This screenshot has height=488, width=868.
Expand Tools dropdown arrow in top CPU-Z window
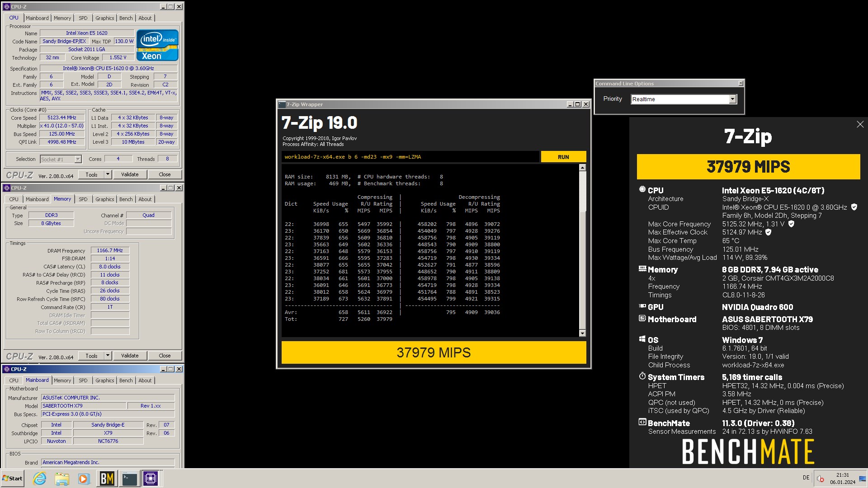pyautogui.click(x=108, y=174)
